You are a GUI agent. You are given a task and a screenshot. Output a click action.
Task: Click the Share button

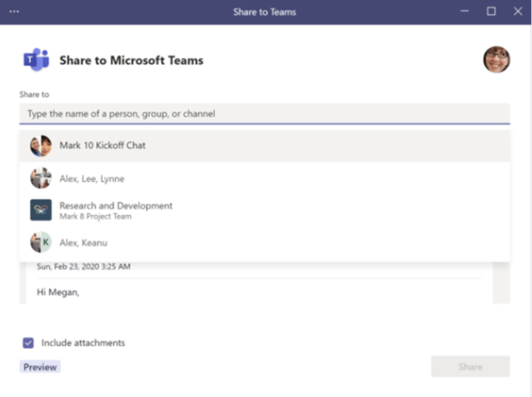(x=470, y=366)
